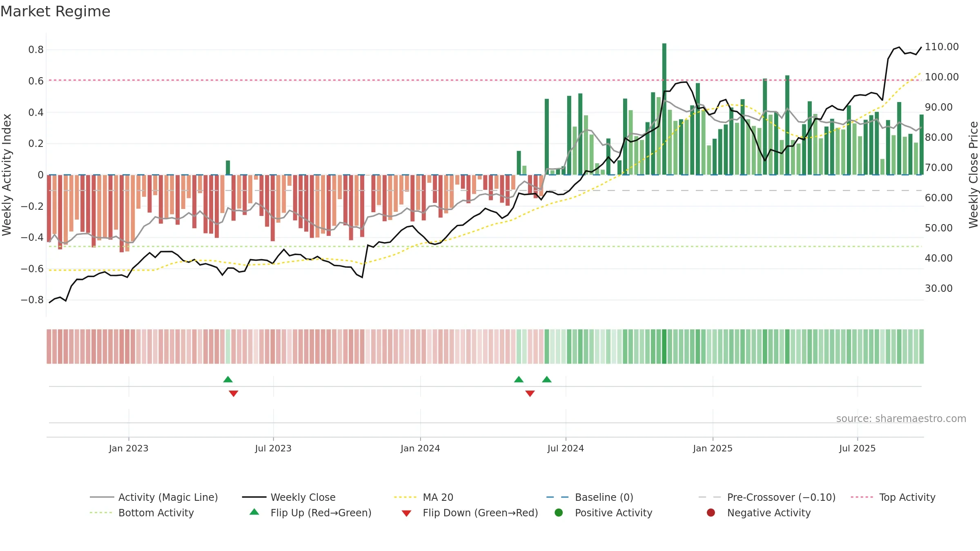
Task: Click the Positive Activity legend label
Action: coord(614,513)
